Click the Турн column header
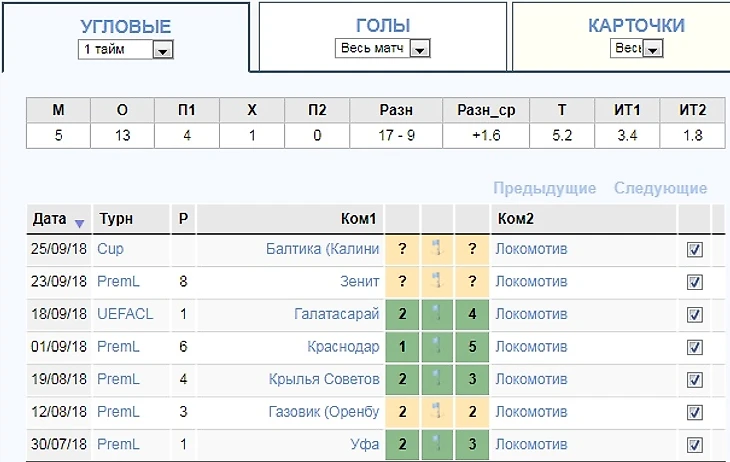 116,219
